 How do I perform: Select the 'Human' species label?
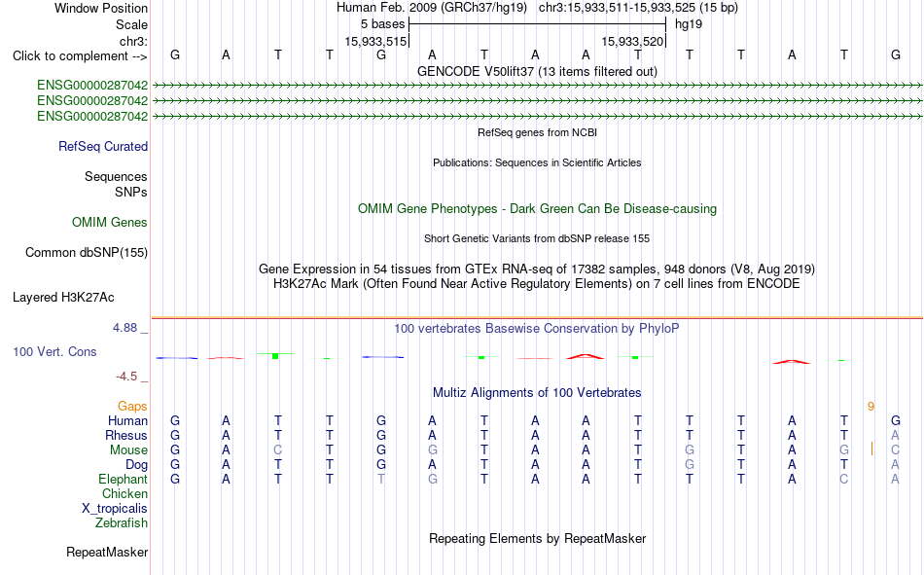tap(127, 420)
